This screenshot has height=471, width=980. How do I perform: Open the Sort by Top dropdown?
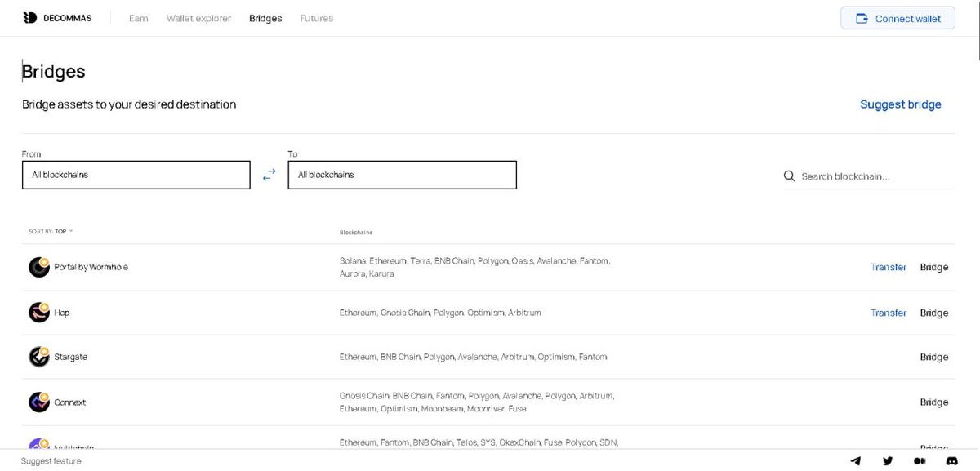[x=51, y=232]
